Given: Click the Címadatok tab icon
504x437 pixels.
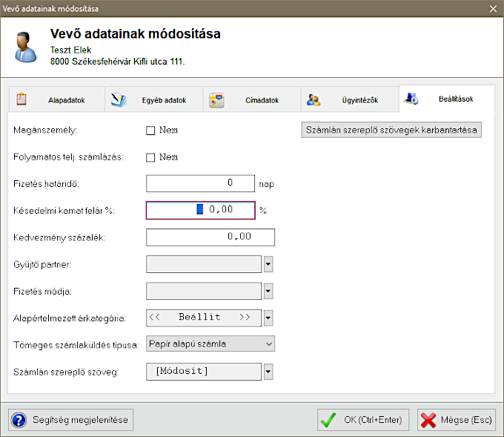Looking at the screenshot, I should [x=216, y=100].
